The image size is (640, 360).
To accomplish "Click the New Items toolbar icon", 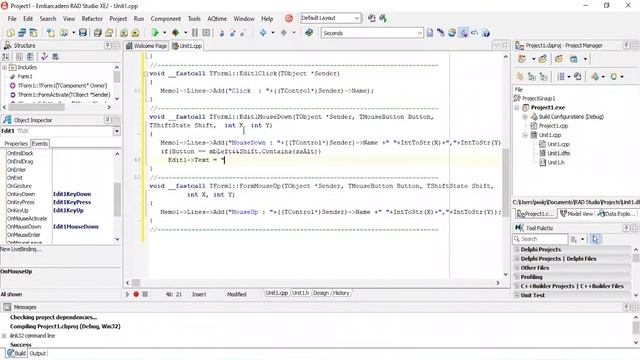I will point(11,33).
